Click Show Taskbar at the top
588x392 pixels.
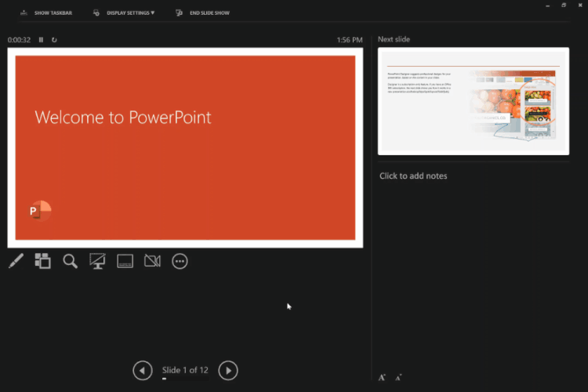pyautogui.click(x=46, y=13)
